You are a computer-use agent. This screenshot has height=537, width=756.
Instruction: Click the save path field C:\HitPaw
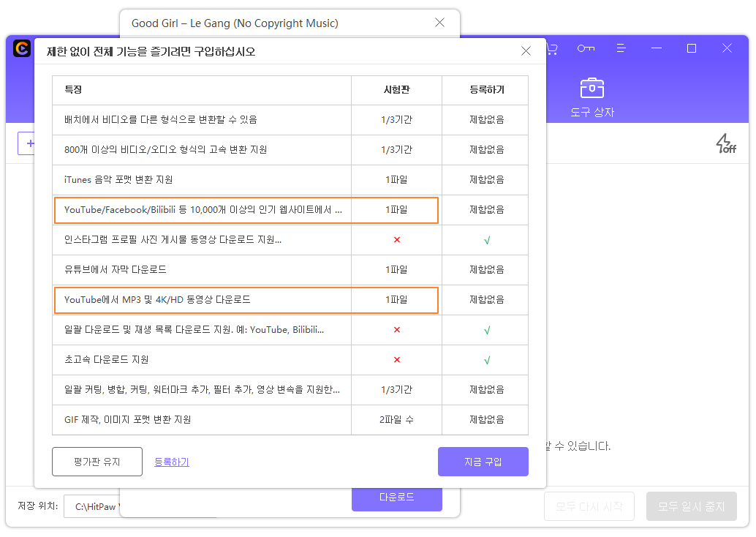(93, 506)
